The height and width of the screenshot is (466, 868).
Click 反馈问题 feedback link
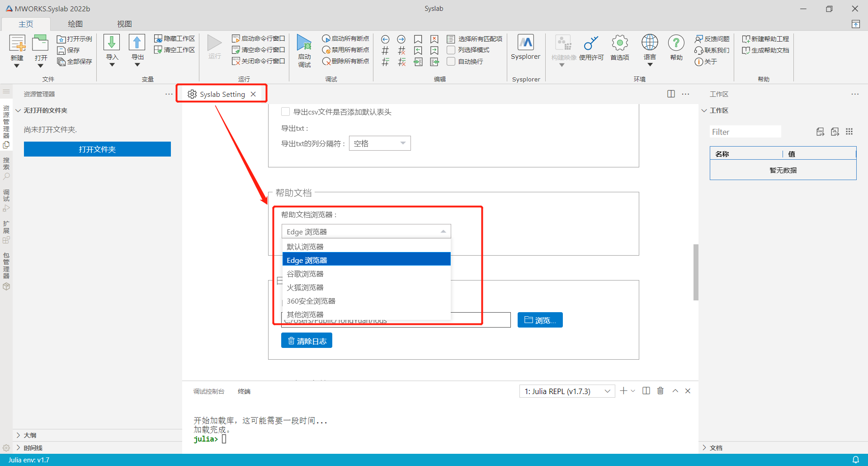712,39
